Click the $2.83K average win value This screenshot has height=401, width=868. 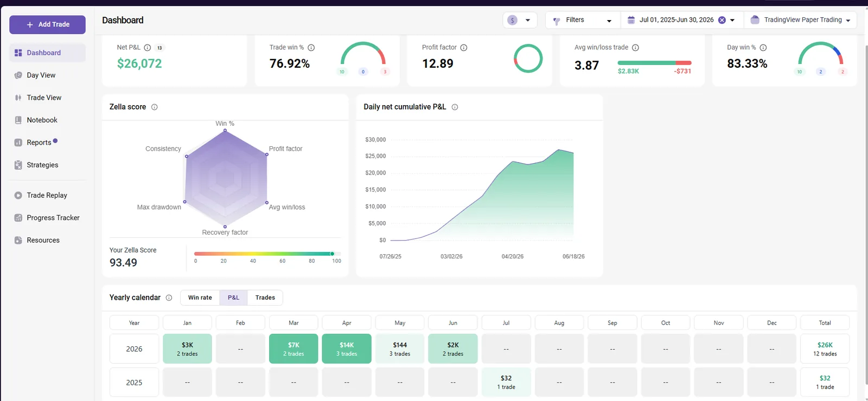[628, 71]
